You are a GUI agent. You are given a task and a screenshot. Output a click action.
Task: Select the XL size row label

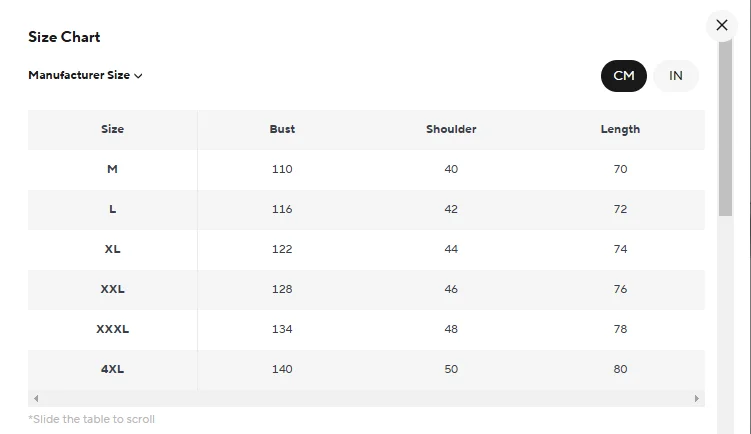(x=113, y=249)
